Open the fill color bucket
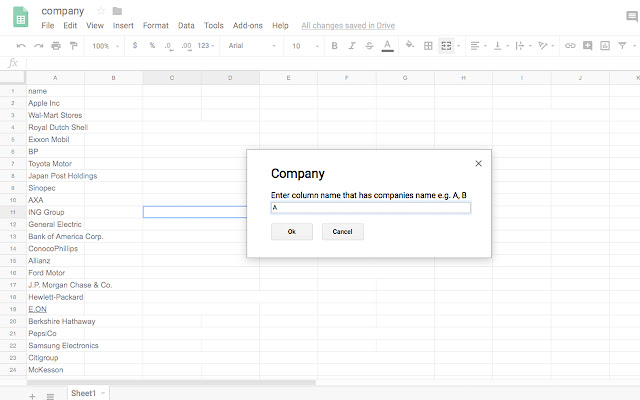640x400 pixels. coord(409,45)
